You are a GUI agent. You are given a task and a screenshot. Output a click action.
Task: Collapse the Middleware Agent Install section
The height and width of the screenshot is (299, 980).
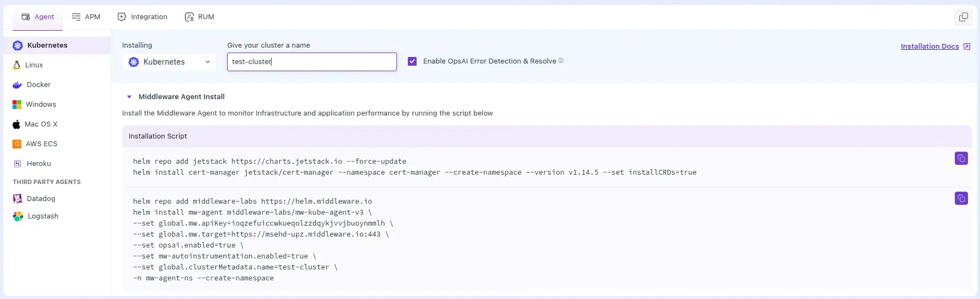(x=129, y=97)
